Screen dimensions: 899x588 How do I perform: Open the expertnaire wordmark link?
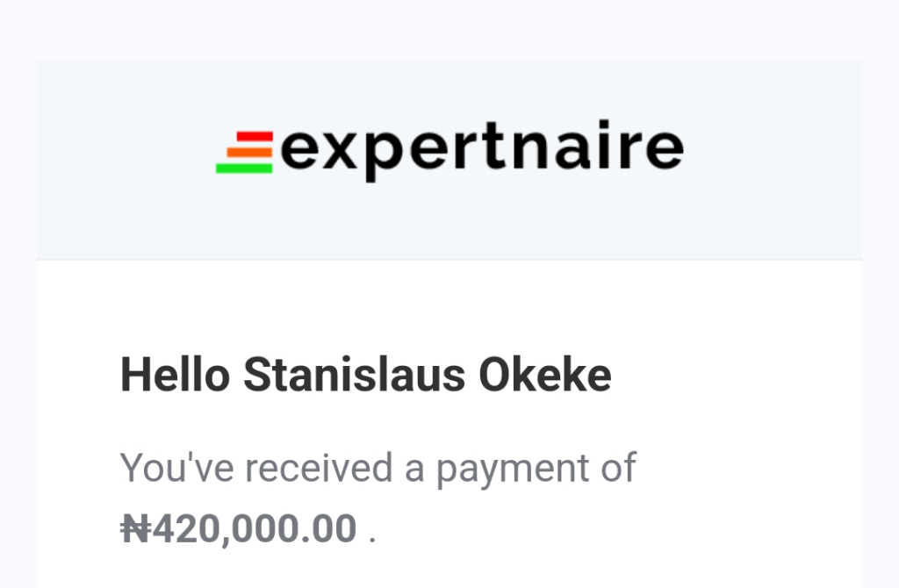click(481, 150)
